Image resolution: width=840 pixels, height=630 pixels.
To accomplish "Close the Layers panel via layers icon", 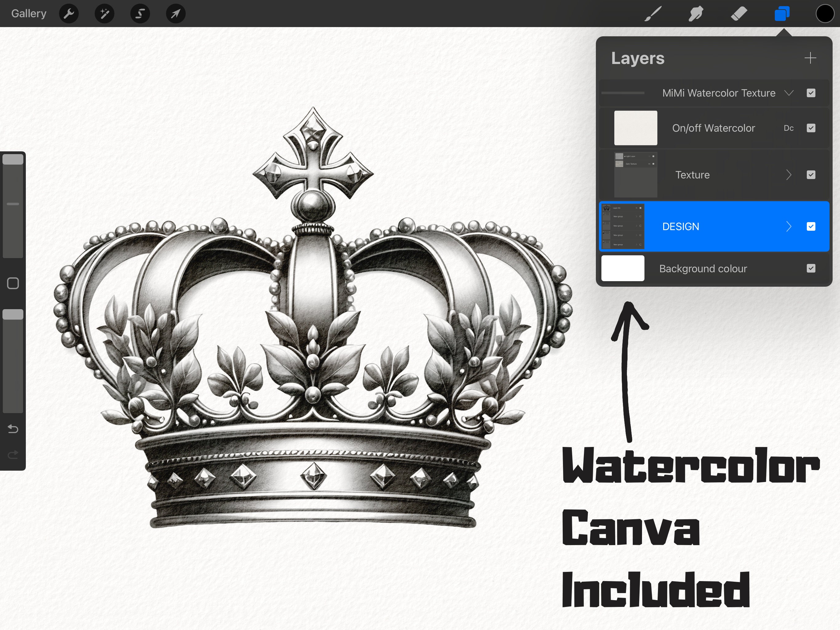I will point(782,14).
